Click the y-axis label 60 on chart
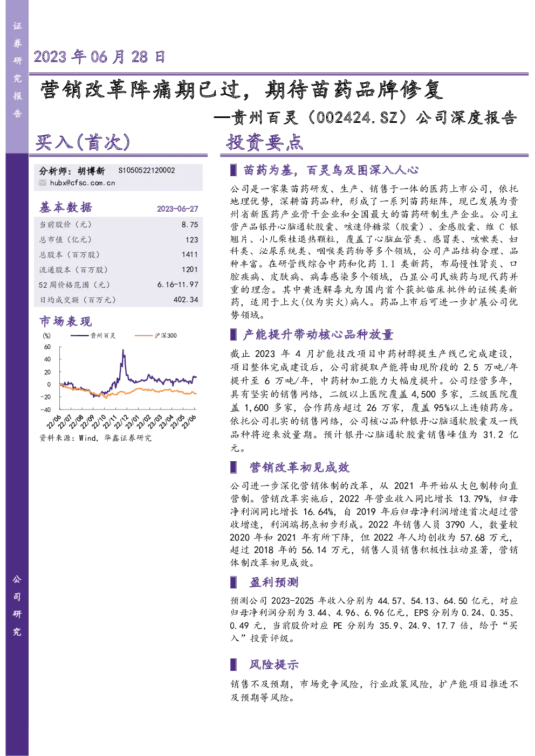Image resolution: width=535 pixels, height=756 pixels. (47, 347)
